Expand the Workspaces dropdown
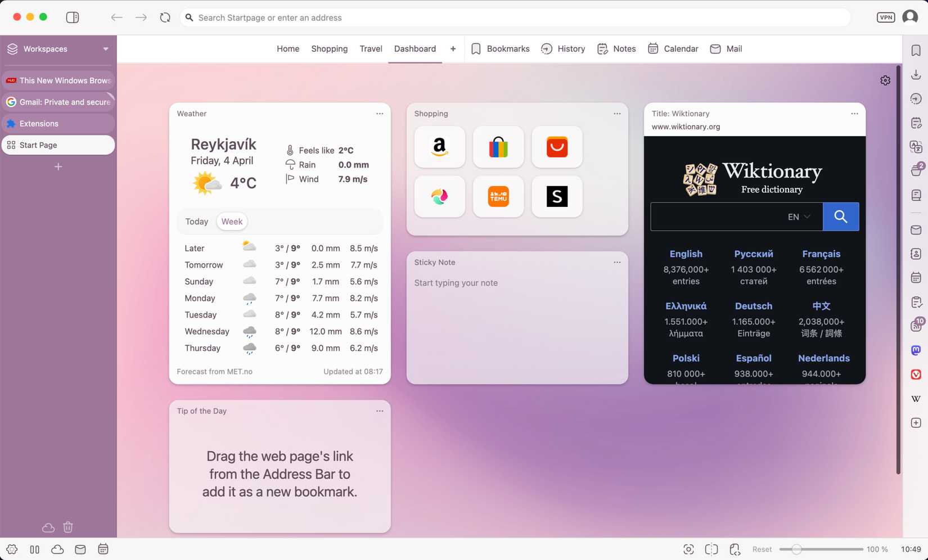 [x=105, y=49]
